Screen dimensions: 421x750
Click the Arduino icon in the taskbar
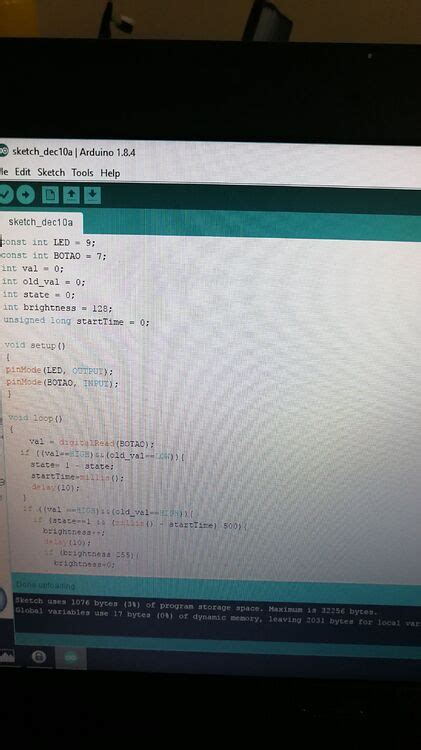click(71, 658)
